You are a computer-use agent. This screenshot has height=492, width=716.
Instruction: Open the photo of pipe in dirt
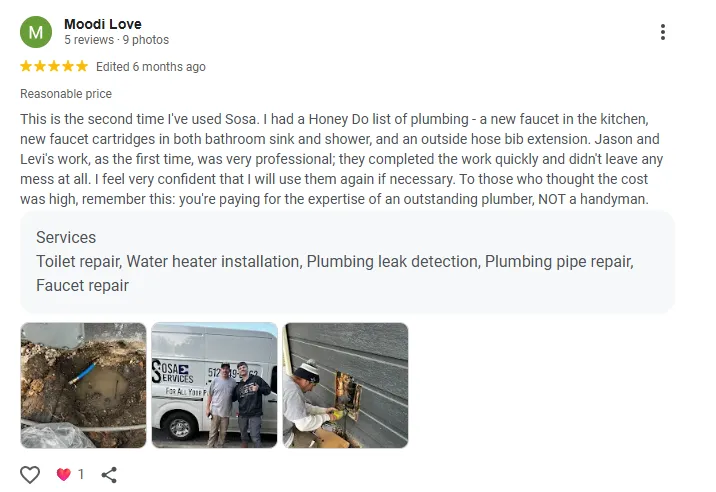[x=83, y=385]
